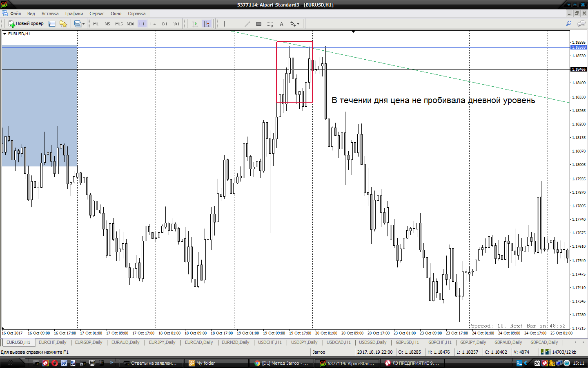Switch to USDCAD,H1 chart tab
This screenshot has width=588, height=368.
(x=339, y=342)
